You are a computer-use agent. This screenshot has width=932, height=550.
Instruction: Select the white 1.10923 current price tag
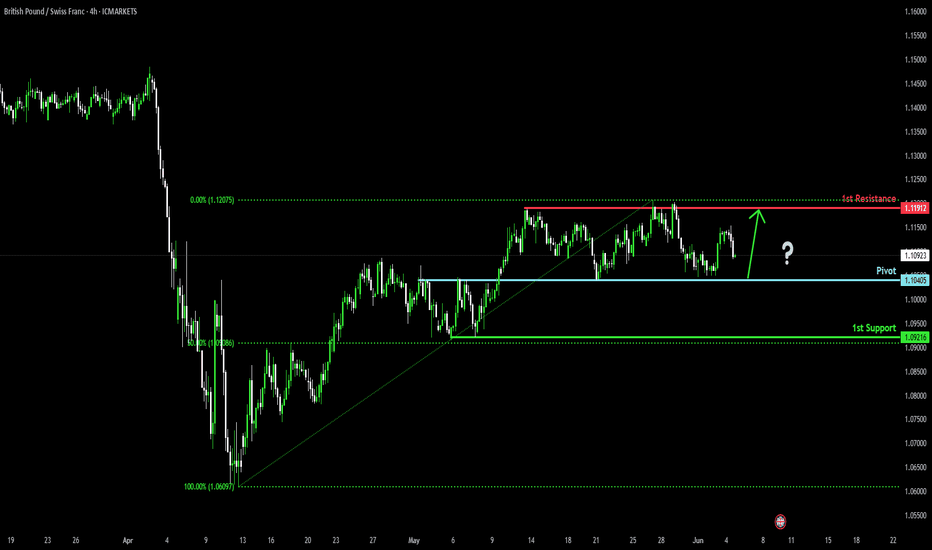click(915, 256)
